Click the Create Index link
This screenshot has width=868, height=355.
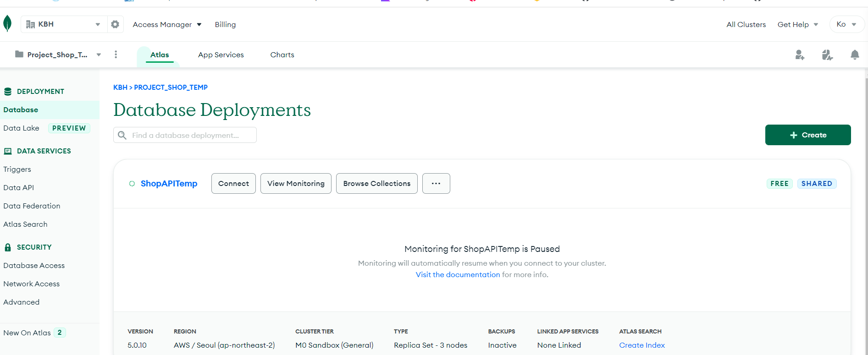[642, 345]
